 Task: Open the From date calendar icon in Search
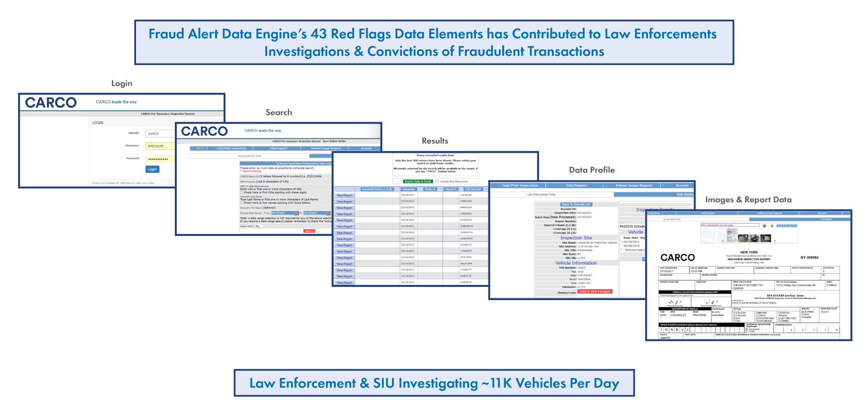(x=296, y=213)
